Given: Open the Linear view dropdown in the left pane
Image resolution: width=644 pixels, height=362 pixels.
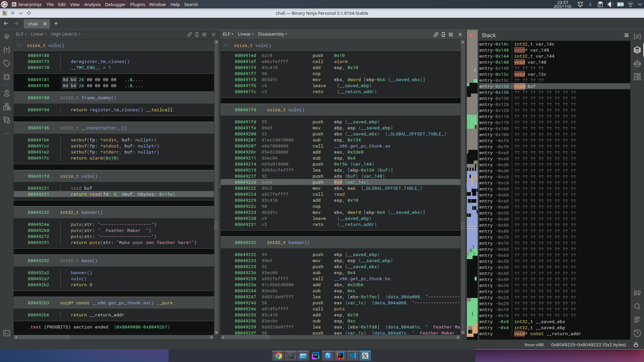Looking at the screenshot, I should tap(39, 34).
